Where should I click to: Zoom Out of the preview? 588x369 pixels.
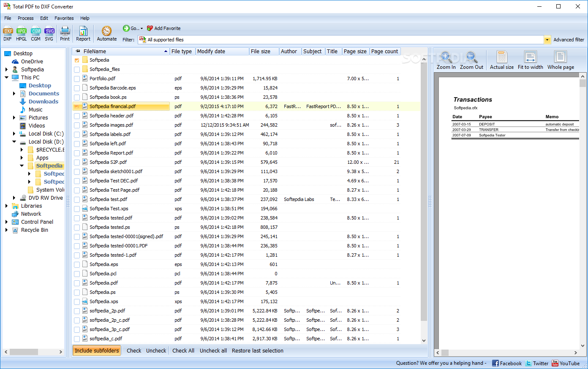click(x=471, y=60)
